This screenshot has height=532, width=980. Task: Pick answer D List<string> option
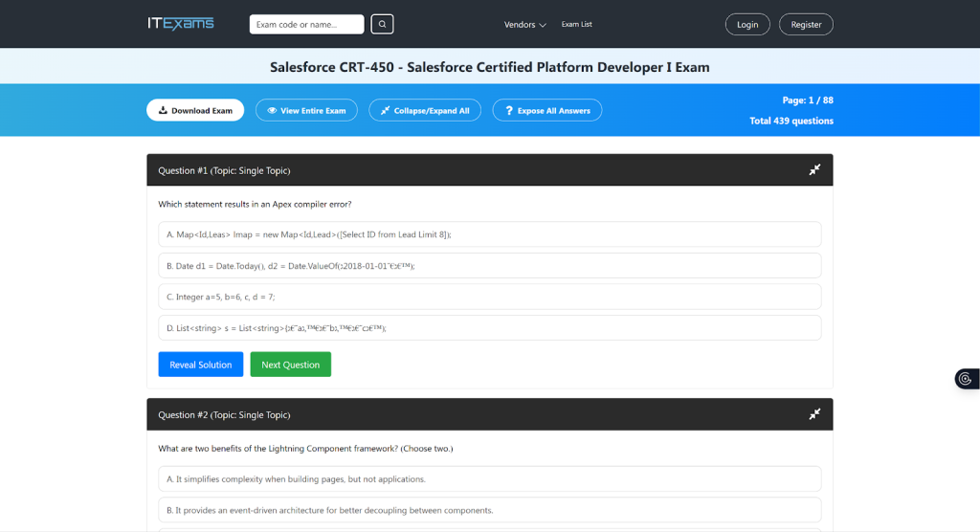489,328
